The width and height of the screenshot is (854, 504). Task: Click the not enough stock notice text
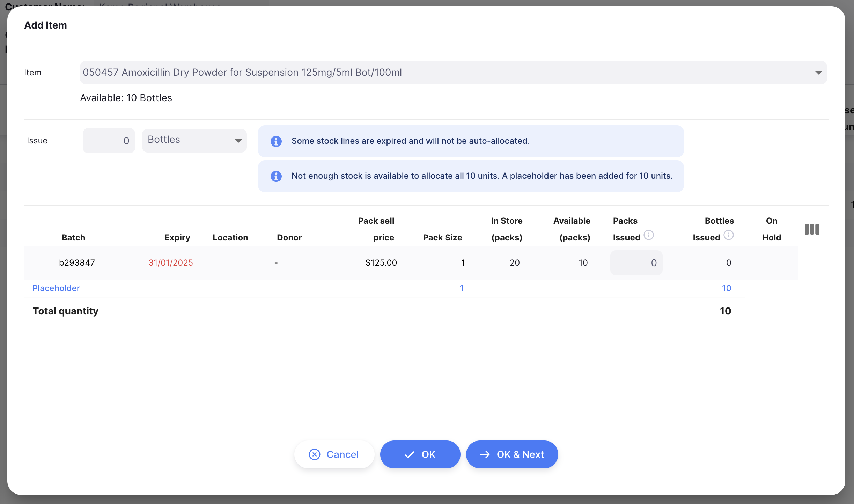click(482, 176)
